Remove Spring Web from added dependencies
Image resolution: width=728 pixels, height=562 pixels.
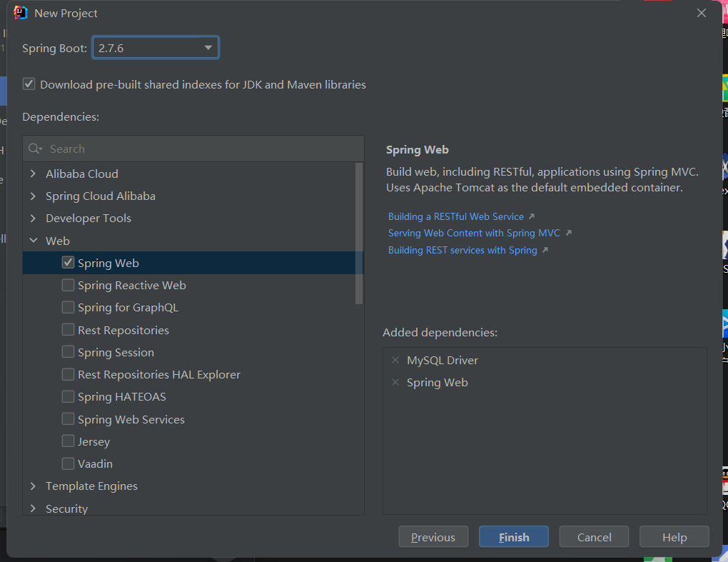tap(395, 382)
